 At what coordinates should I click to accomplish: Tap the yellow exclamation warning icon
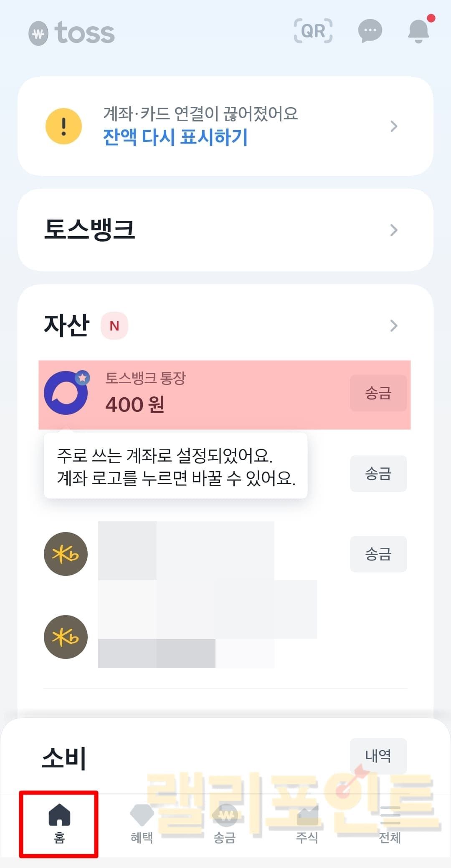coord(63,126)
